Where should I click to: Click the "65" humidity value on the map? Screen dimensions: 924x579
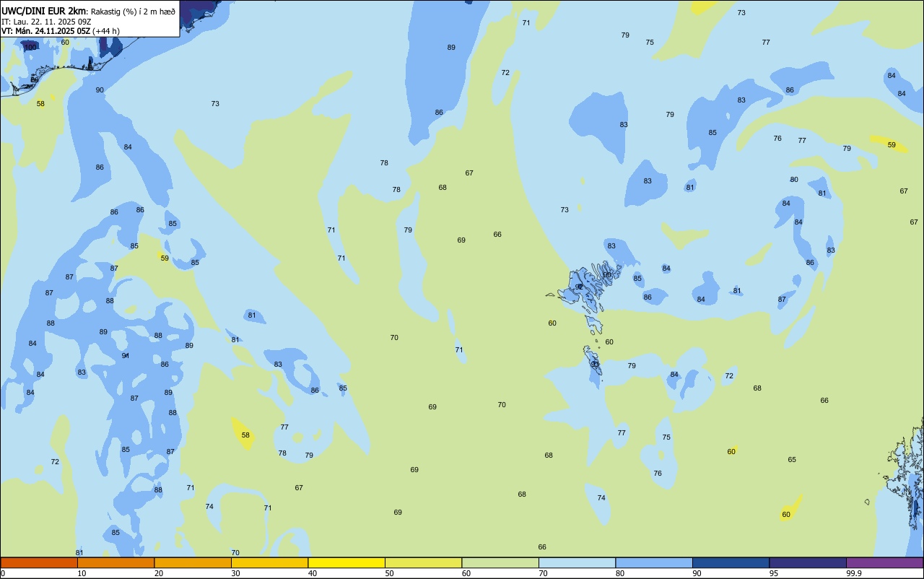[792, 459]
